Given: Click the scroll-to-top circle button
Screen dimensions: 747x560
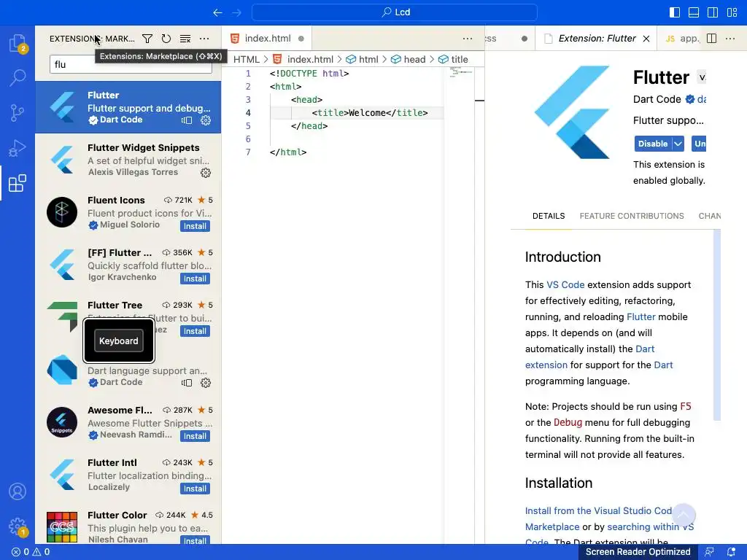Looking at the screenshot, I should pyautogui.click(x=684, y=516).
